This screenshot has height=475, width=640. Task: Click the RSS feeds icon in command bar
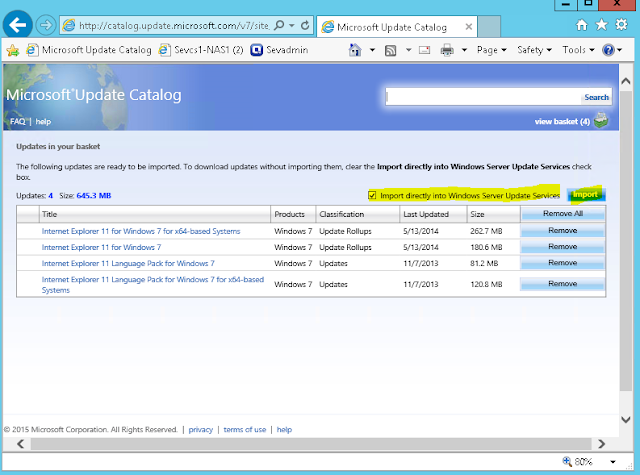point(391,50)
